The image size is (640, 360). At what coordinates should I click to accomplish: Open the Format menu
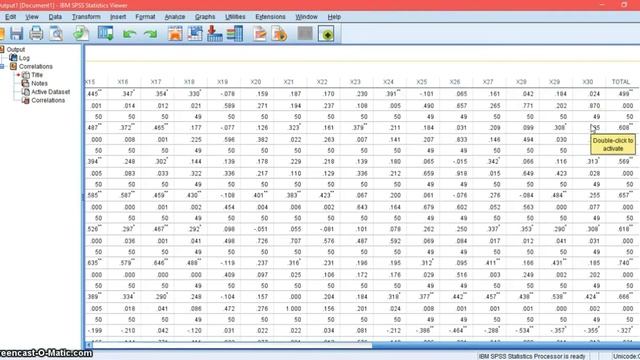pos(145,17)
